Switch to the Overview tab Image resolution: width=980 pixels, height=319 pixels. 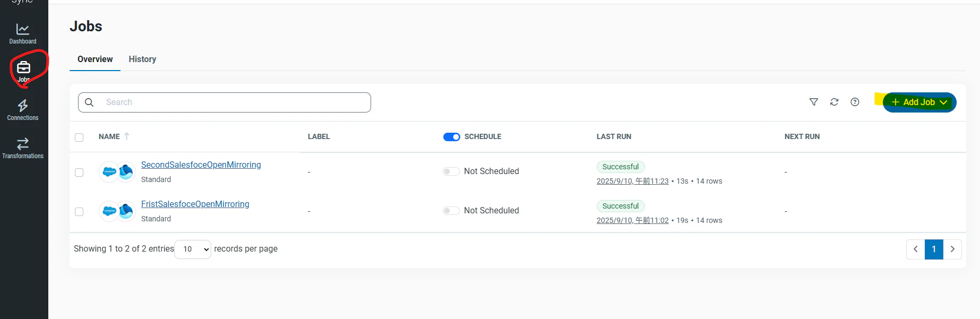[x=95, y=59]
